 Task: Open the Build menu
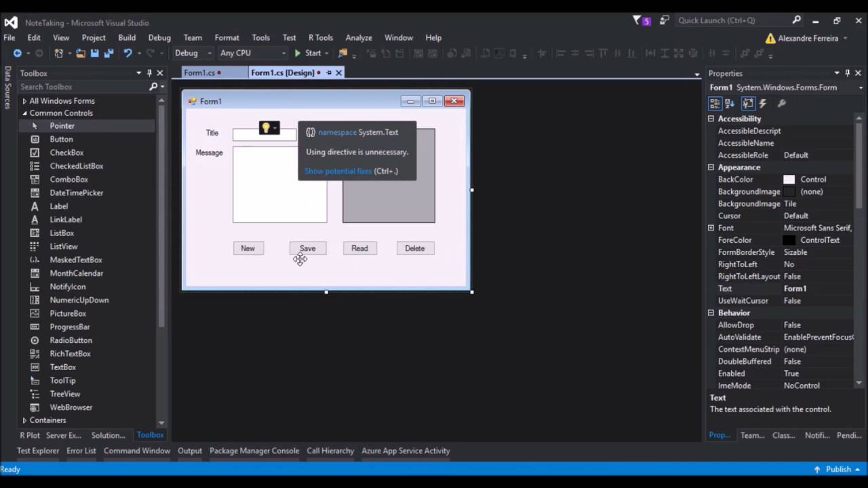(x=127, y=38)
